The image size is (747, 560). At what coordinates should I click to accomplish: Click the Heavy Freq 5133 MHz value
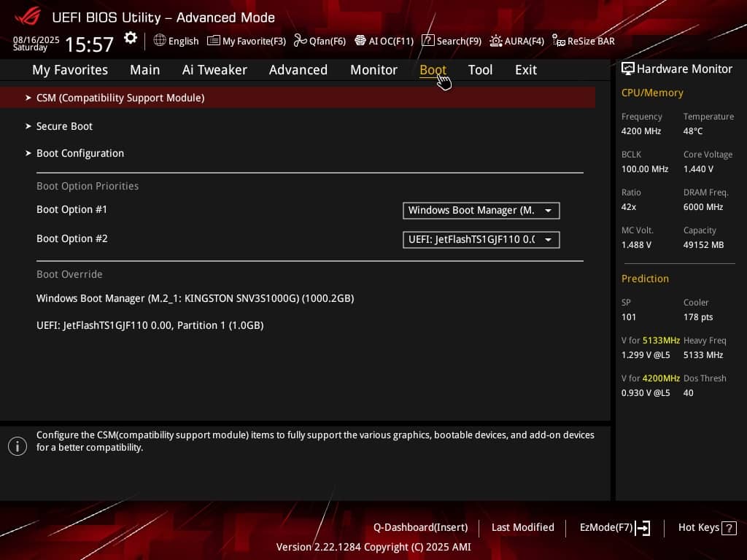pyautogui.click(x=703, y=355)
